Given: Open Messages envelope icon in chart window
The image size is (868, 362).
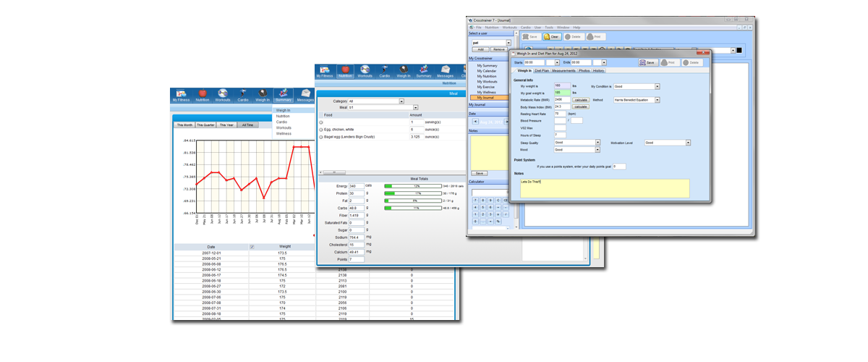Looking at the screenshot, I should [x=305, y=96].
